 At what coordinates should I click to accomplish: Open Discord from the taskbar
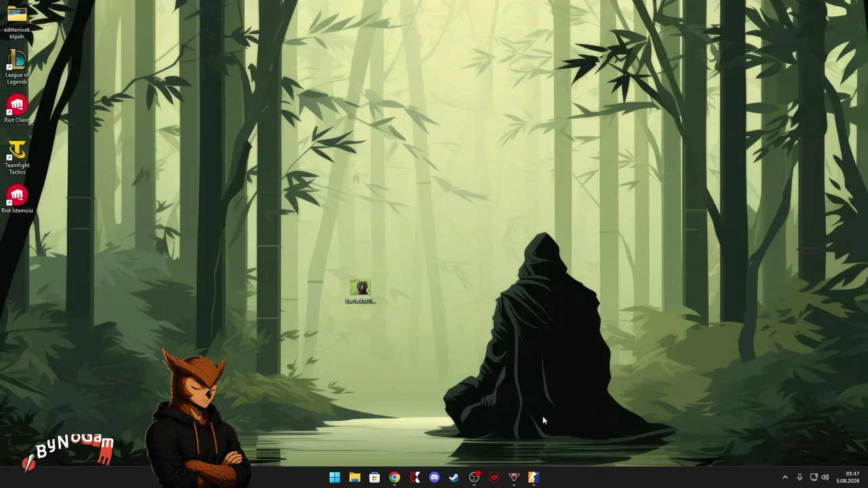coord(435,478)
